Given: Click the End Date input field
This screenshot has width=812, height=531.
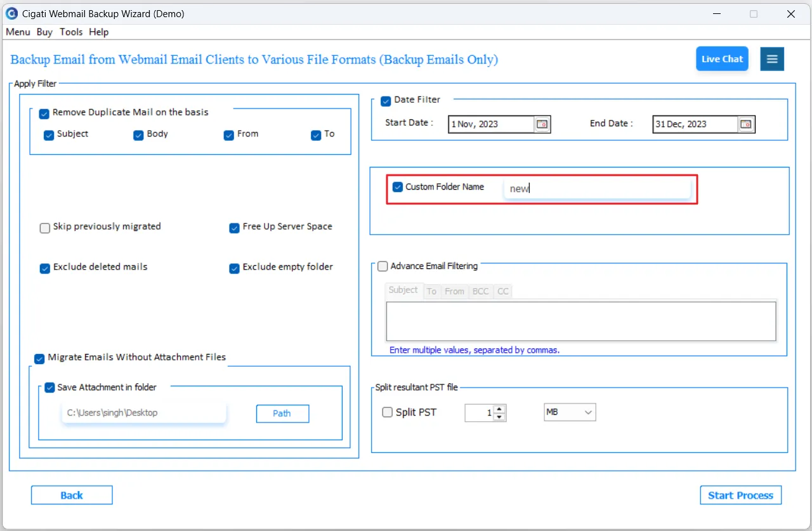Looking at the screenshot, I should coord(696,124).
